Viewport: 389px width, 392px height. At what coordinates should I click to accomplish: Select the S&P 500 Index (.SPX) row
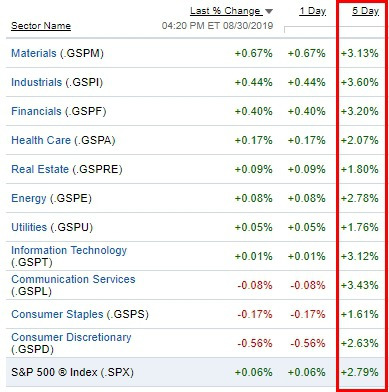tap(195, 372)
